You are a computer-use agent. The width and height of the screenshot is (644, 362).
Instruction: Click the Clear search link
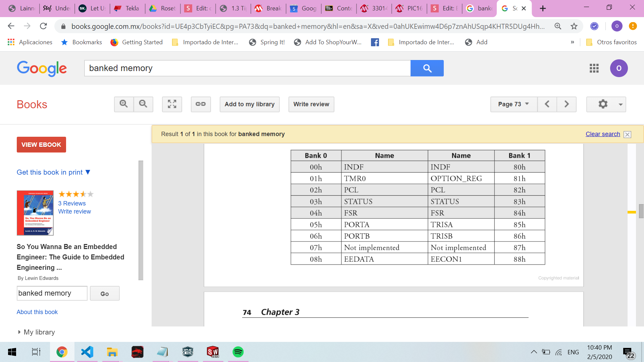coord(603,134)
